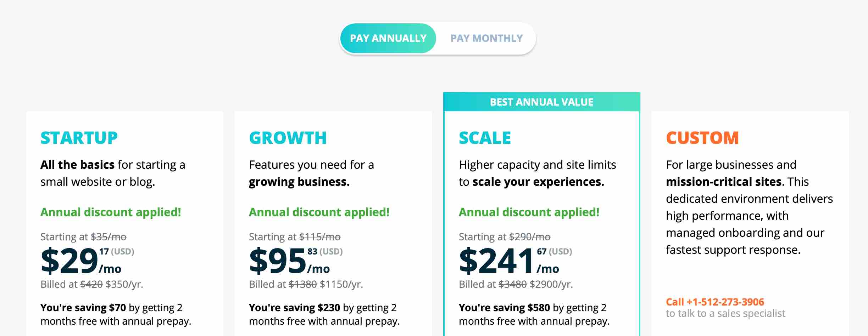The height and width of the screenshot is (336, 868).
Task: Click 'Billed at $2900/yr' on Scale
Action: 516,284
